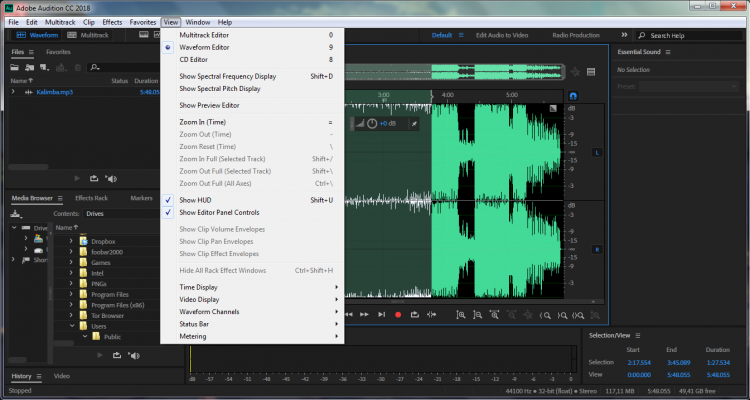
Task: Switch to Multitrack view button
Action: [x=87, y=35]
